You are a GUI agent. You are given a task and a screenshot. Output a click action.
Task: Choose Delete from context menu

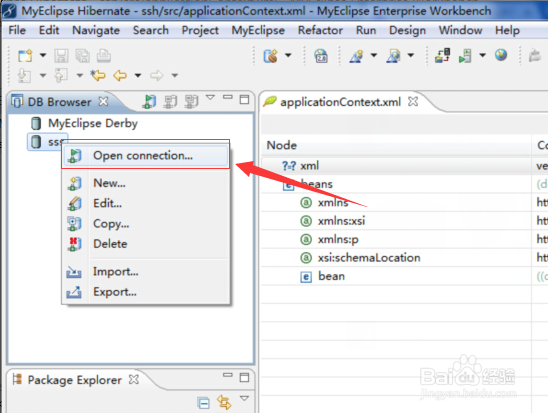(x=145, y=244)
